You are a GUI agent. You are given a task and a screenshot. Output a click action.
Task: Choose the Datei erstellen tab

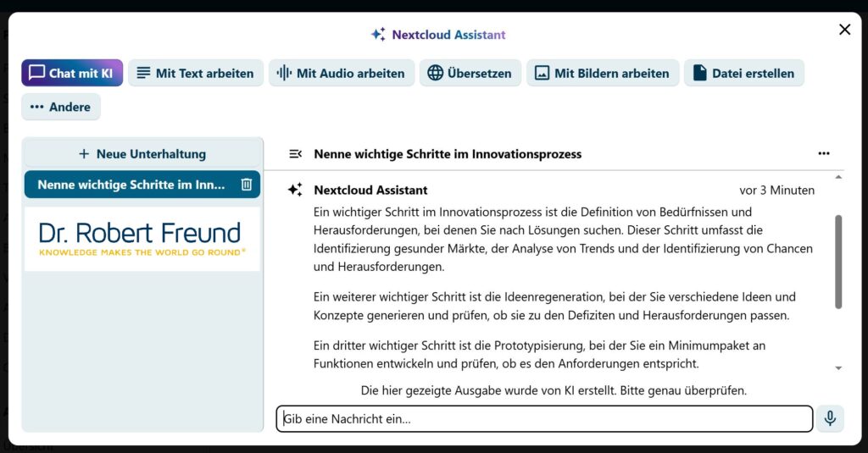coord(743,73)
